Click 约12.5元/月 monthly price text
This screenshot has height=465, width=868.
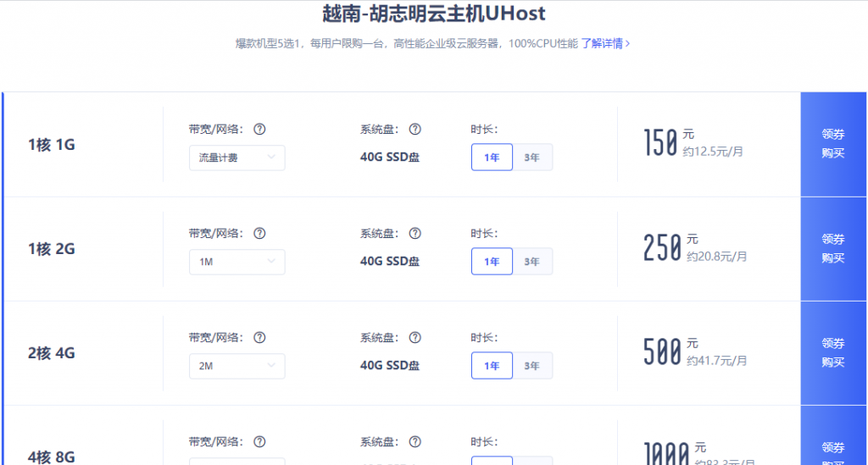(x=713, y=152)
